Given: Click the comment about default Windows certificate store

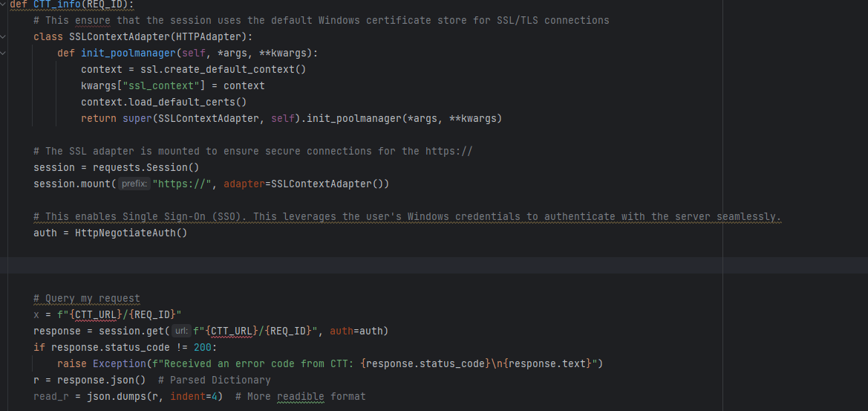Looking at the screenshot, I should [x=322, y=21].
